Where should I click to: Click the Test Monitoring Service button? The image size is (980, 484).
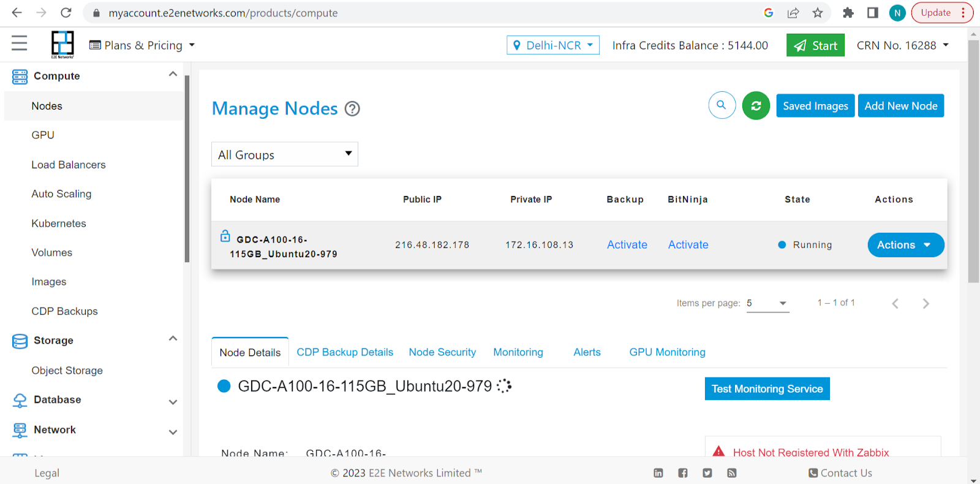(x=767, y=389)
